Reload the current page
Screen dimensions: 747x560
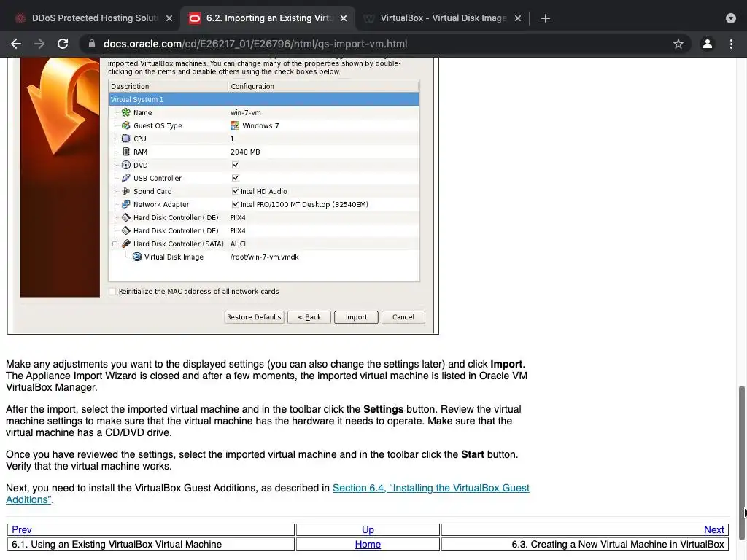pos(63,44)
